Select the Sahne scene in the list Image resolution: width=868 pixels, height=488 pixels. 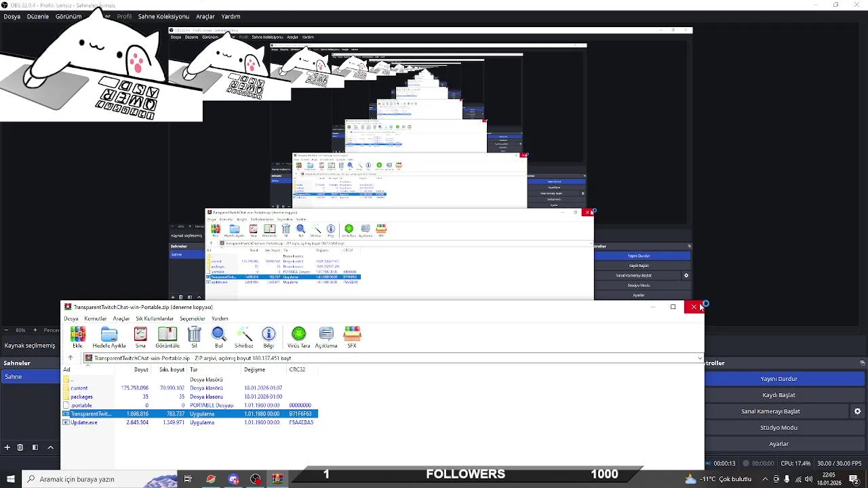coord(30,377)
